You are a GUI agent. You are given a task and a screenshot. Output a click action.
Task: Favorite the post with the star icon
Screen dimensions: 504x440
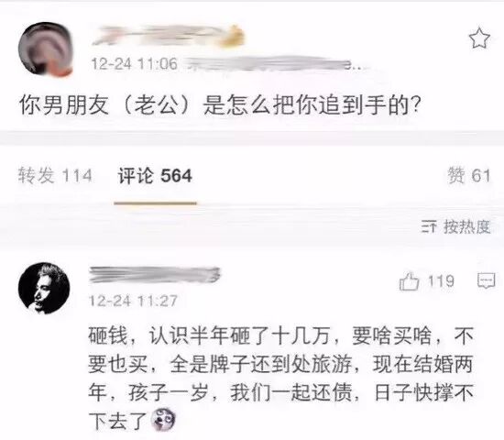pos(479,38)
